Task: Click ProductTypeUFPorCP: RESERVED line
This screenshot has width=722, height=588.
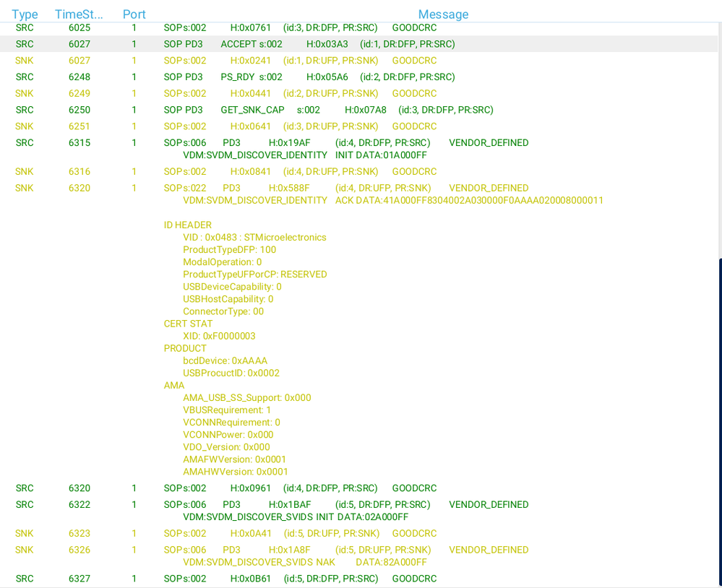Action: pyautogui.click(x=254, y=274)
